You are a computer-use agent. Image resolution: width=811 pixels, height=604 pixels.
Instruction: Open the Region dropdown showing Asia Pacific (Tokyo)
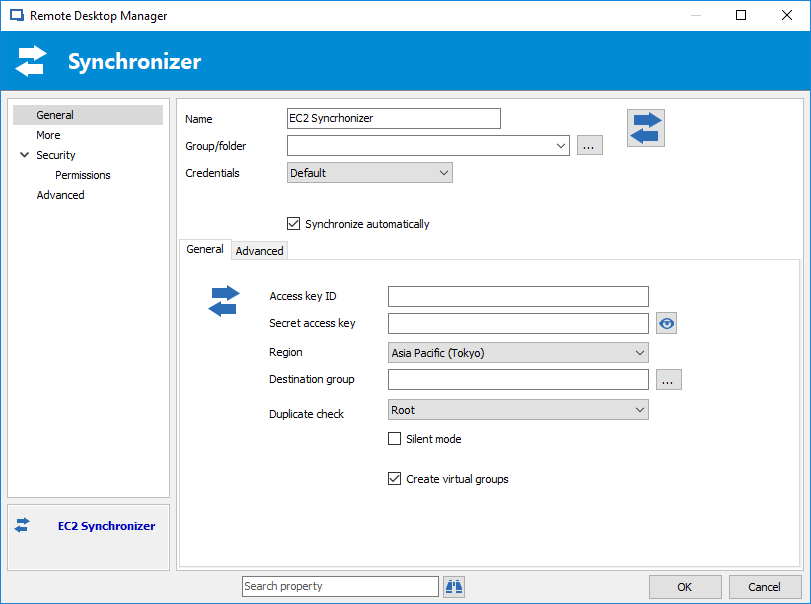(518, 353)
